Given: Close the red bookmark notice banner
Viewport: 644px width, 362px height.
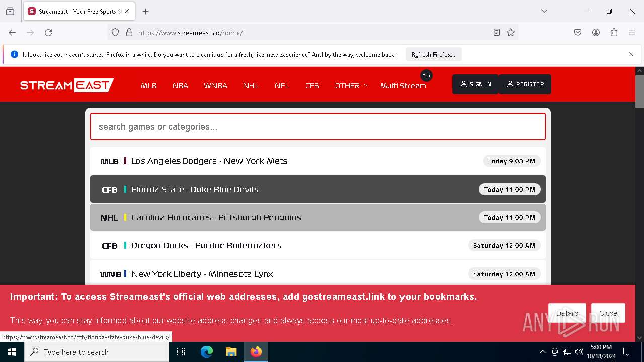Looking at the screenshot, I should point(608,313).
